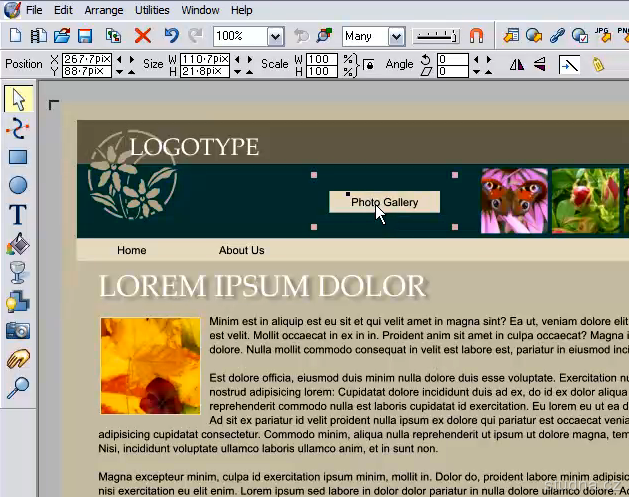Select the Fill tool paint bucket
629x497 pixels.
18,243
